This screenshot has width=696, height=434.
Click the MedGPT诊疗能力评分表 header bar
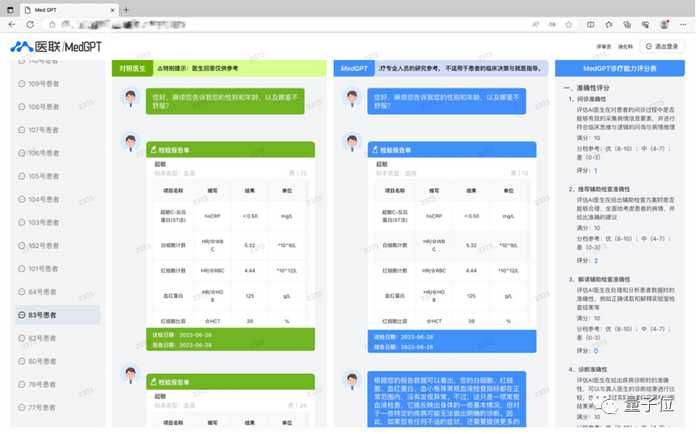pyautogui.click(x=620, y=68)
